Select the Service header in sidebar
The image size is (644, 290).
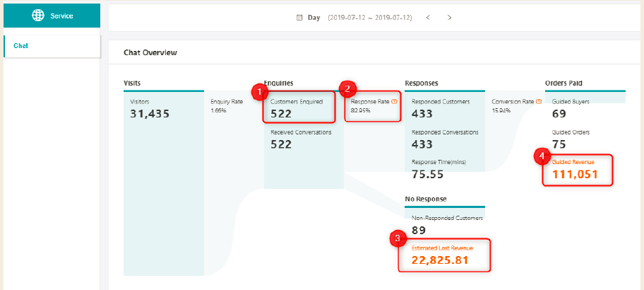[52, 16]
